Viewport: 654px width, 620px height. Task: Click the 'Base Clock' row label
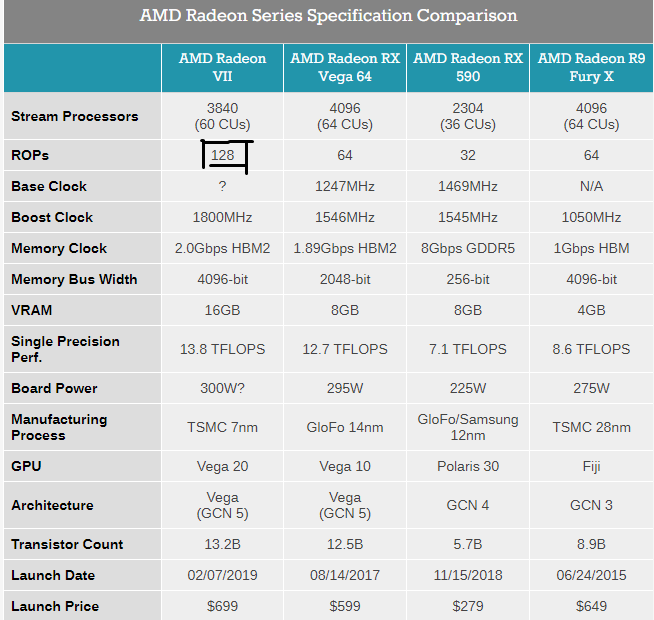tap(49, 186)
